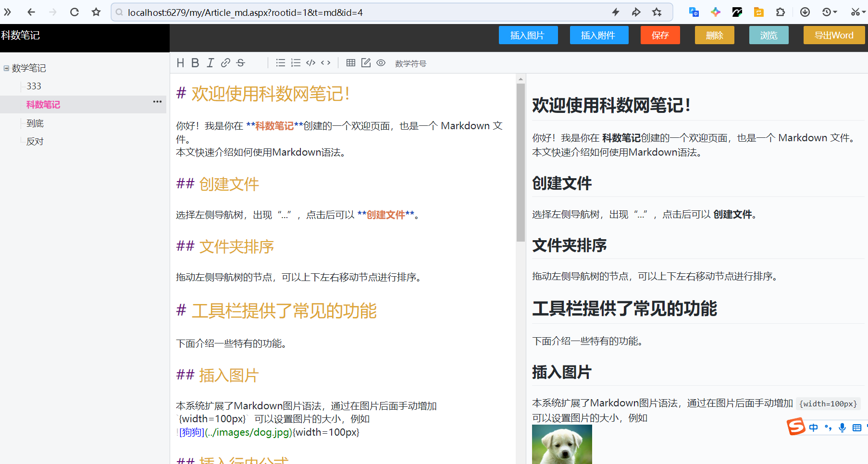Insert a hyperlink using the link icon
The width and height of the screenshot is (868, 464).
coord(225,63)
